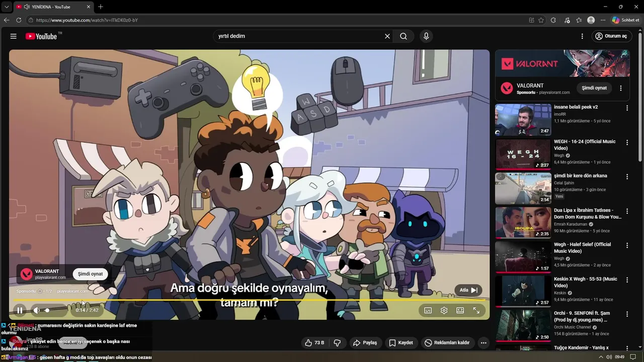
Task: Click the VALORANT banner ad image
Action: click(x=562, y=63)
